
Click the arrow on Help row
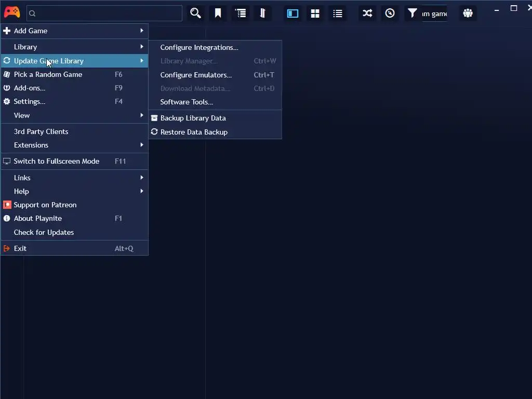point(142,191)
